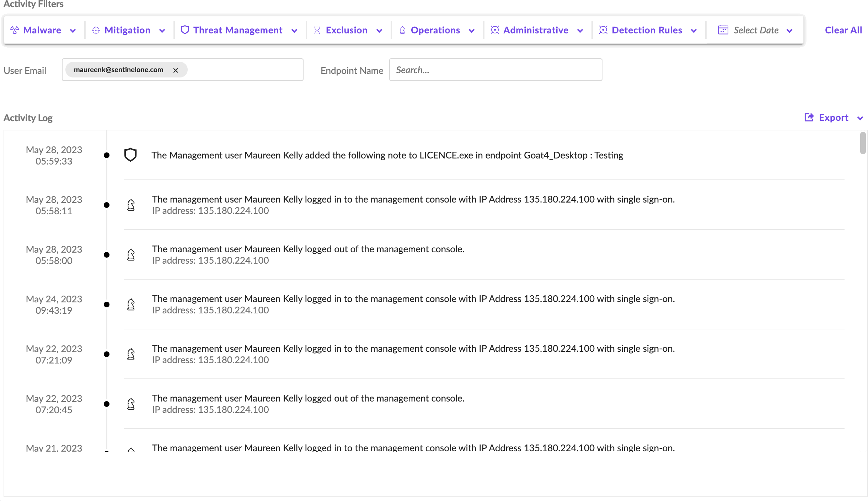Click the Mitigation crosshair icon
Viewport: 868px width, 501px height.
96,30
